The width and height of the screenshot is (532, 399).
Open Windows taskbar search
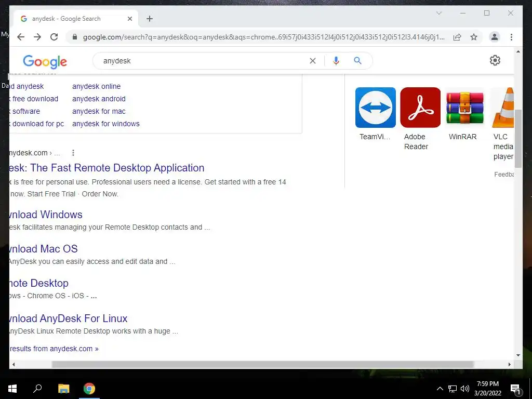[x=37, y=389]
